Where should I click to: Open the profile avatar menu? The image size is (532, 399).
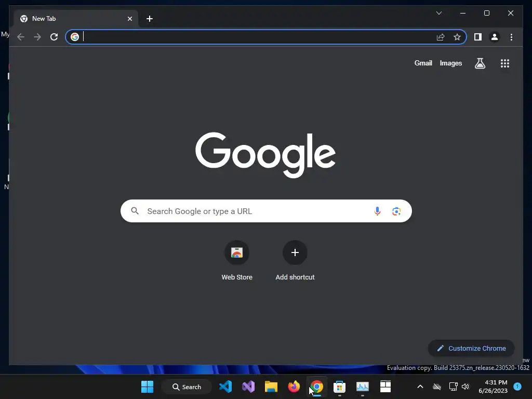[495, 37]
